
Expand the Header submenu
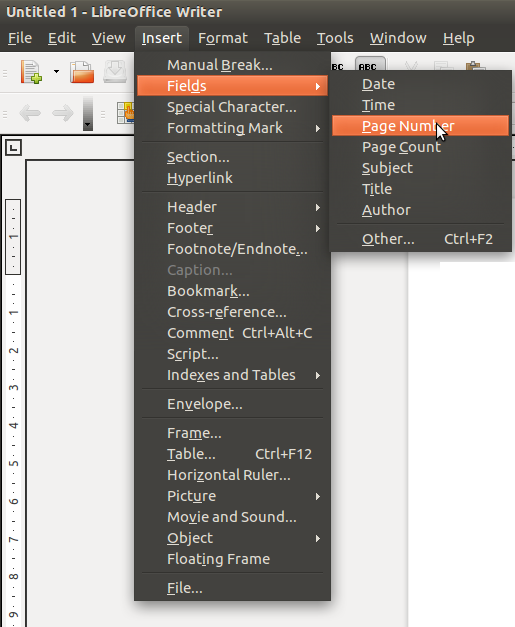232,207
